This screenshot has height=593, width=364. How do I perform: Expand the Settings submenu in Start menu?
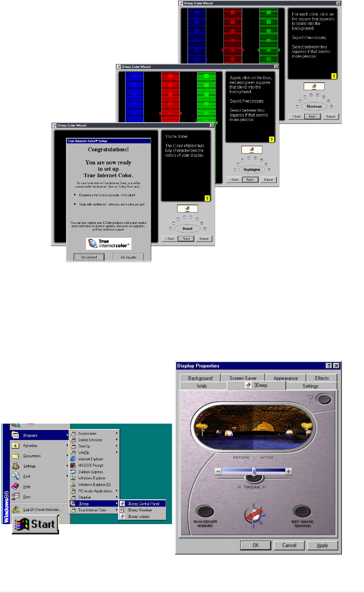click(67, 466)
